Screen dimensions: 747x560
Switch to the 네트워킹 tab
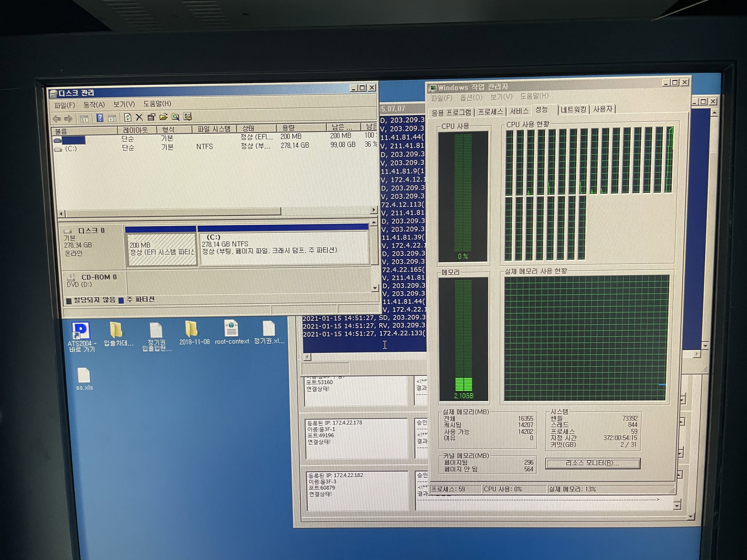pyautogui.click(x=573, y=110)
